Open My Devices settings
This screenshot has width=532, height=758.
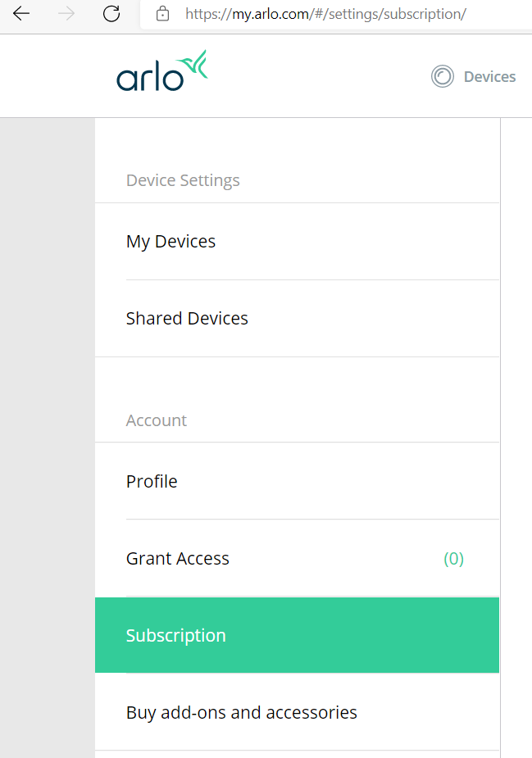[x=171, y=242]
